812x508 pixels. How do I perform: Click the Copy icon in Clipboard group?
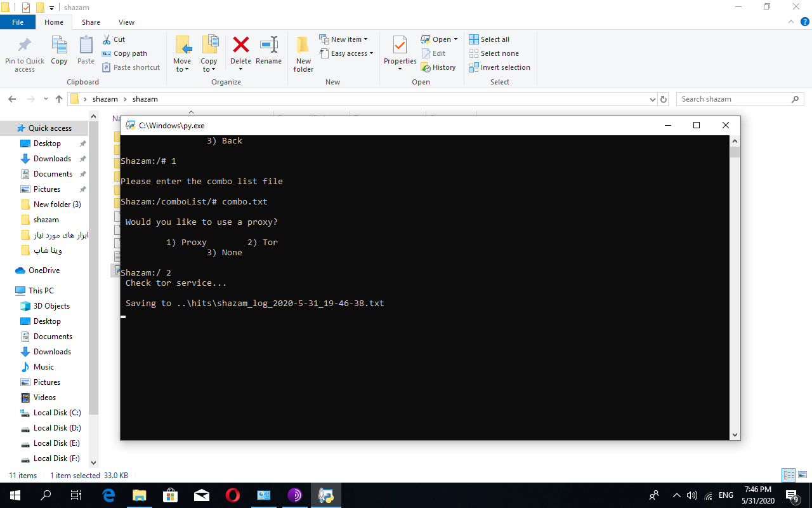(x=59, y=46)
